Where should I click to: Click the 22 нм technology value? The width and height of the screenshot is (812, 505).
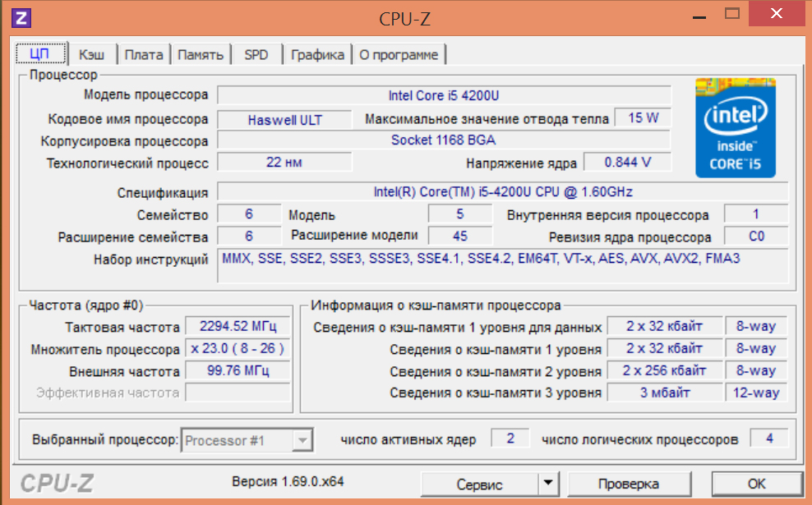(284, 162)
